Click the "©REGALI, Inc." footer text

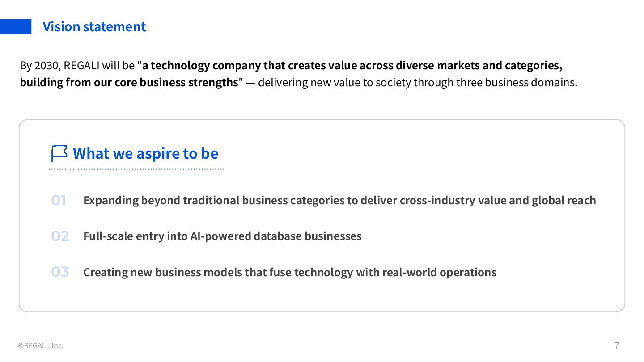(x=41, y=345)
